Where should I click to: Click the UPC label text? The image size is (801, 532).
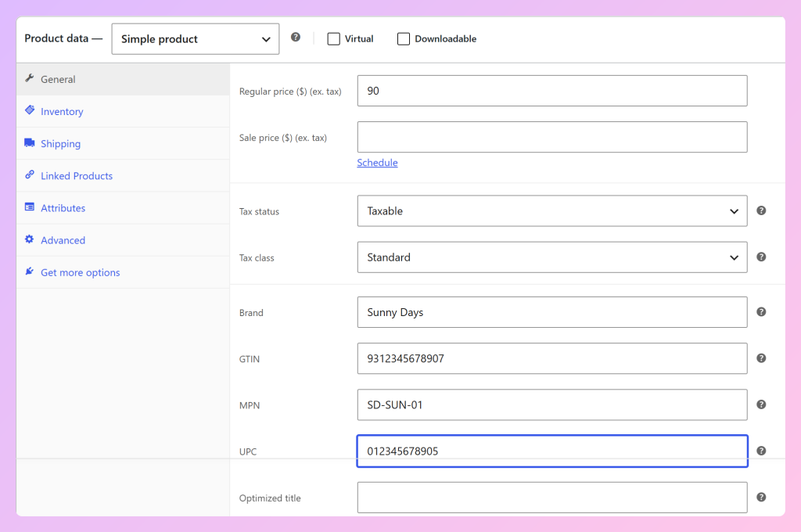point(248,451)
